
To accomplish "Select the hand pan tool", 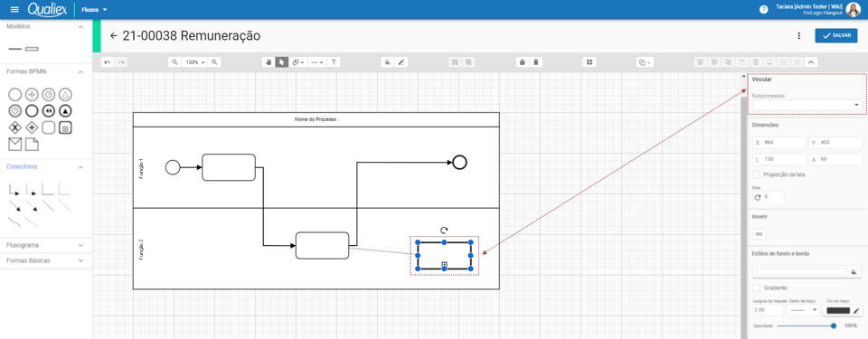I will (269, 62).
